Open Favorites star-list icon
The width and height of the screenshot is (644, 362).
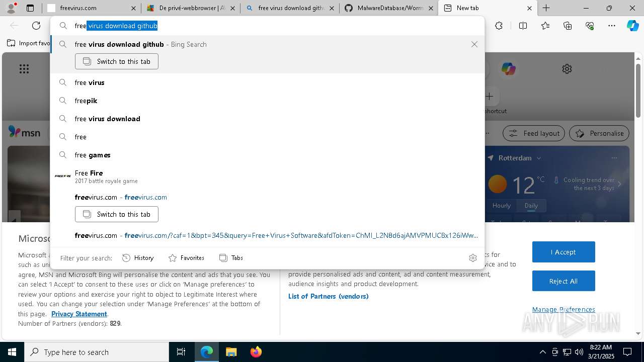point(545,26)
